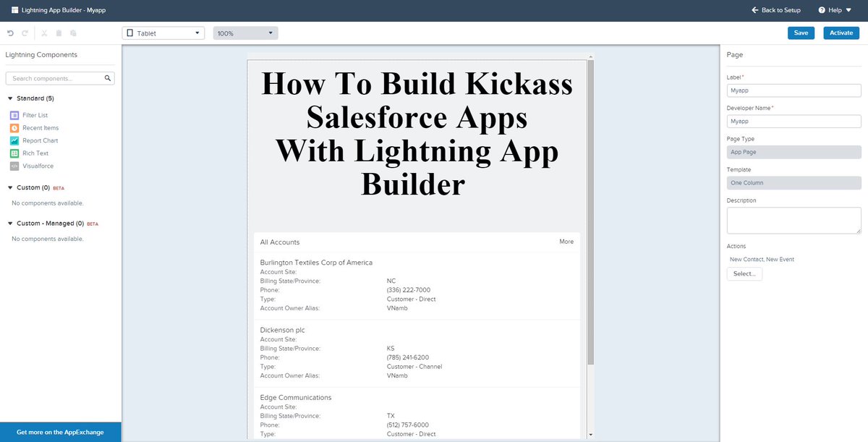Click phone number (785) 241-6200
The height and width of the screenshot is (442, 868).
tap(409, 357)
